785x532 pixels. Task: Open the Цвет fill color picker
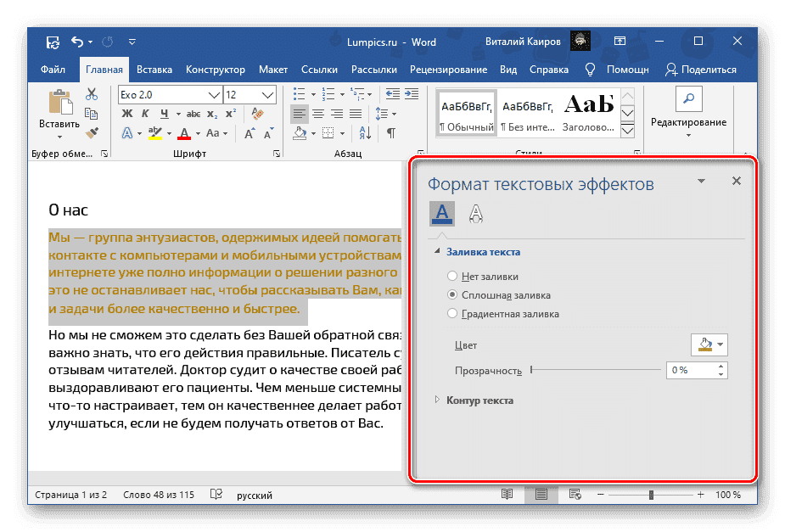pos(708,344)
